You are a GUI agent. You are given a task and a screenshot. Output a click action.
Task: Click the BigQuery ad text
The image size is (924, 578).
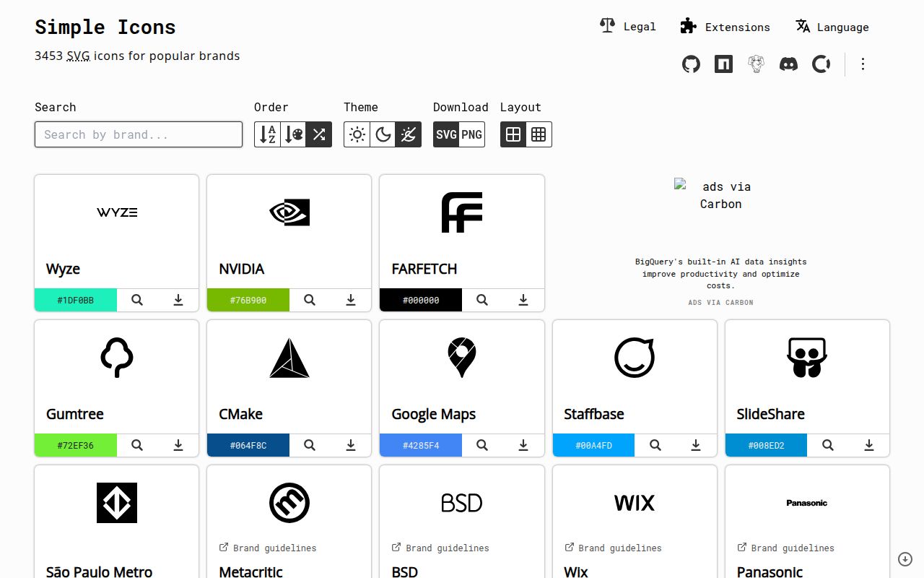(720, 274)
